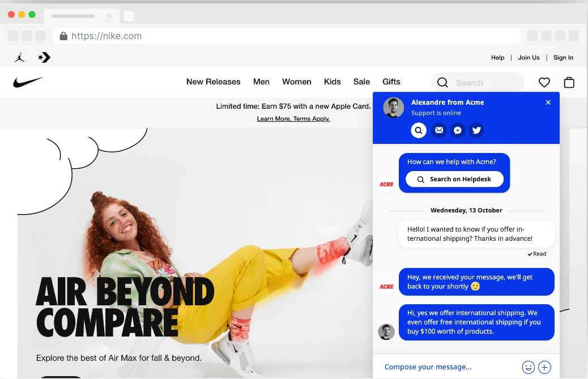
Task: Click the nike.com URL address bar
Action: [x=287, y=36]
